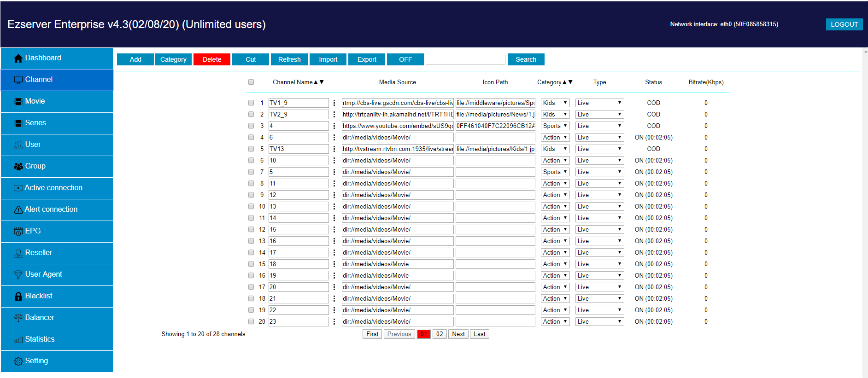Screen dimensions: 868x378
Task: Click the Group people icon
Action: point(18,167)
